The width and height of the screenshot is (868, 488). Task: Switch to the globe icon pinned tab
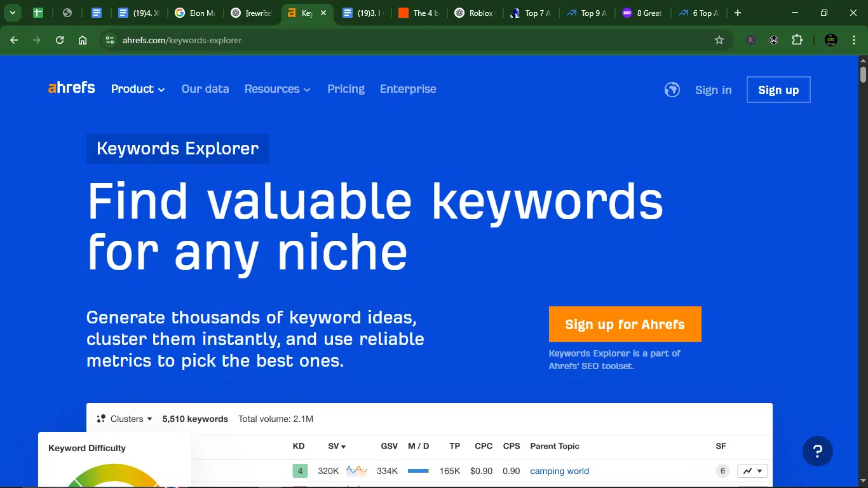click(x=67, y=13)
